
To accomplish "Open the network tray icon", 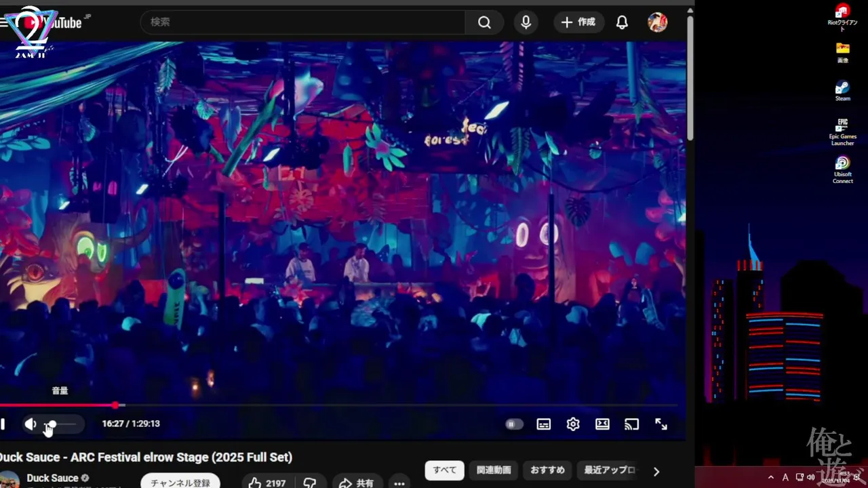I will (800, 478).
